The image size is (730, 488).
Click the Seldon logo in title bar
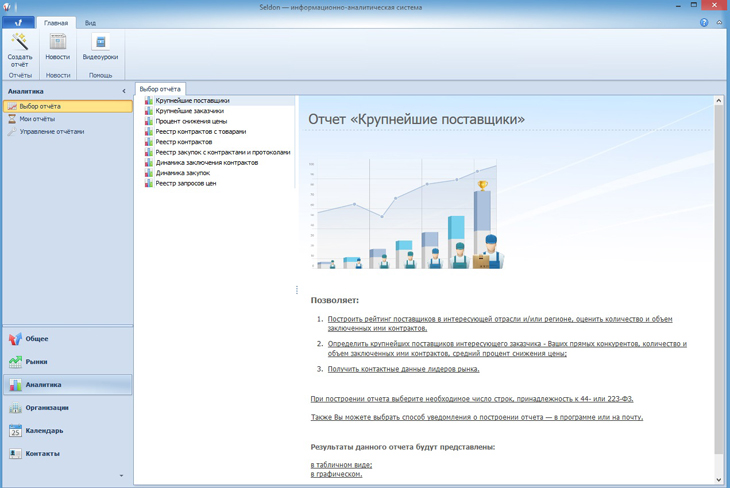[x=7, y=7]
